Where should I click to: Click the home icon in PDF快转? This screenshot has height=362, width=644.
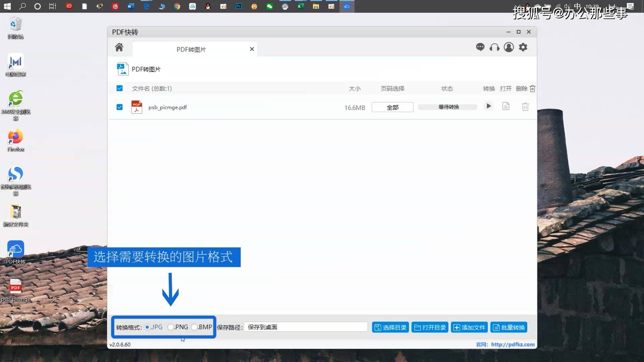click(x=119, y=47)
